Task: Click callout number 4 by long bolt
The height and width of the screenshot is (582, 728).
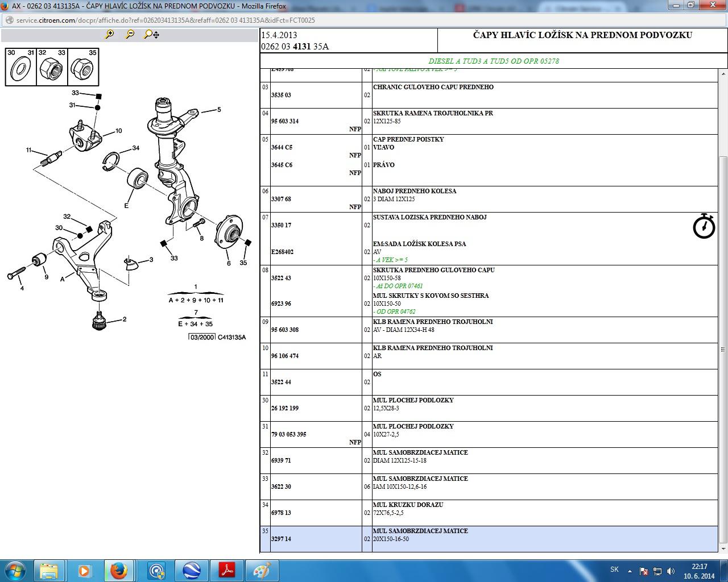Action: 22,288
